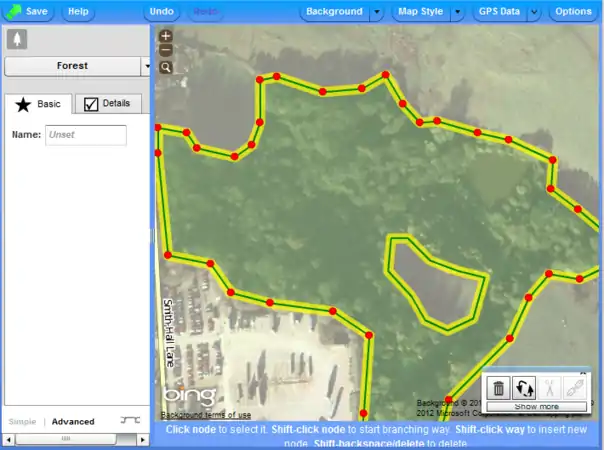The width and height of the screenshot is (604, 450).
Task: Reverse way direction using arrows icon
Action: 525,387
